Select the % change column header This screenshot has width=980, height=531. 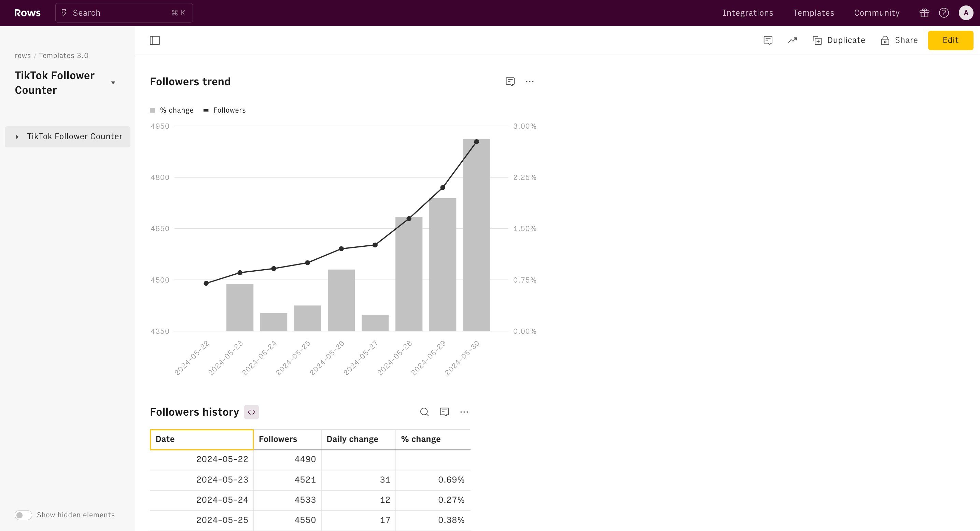[433, 440]
